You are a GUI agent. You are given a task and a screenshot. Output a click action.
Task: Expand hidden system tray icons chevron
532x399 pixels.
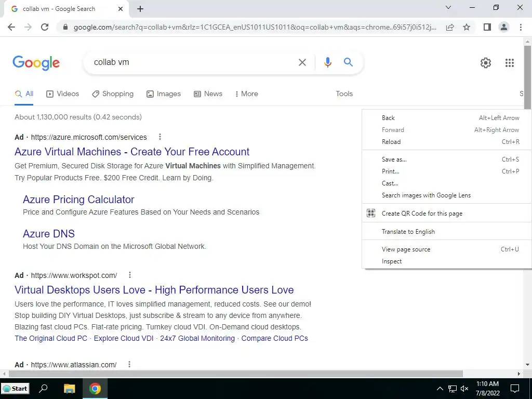coord(440,389)
